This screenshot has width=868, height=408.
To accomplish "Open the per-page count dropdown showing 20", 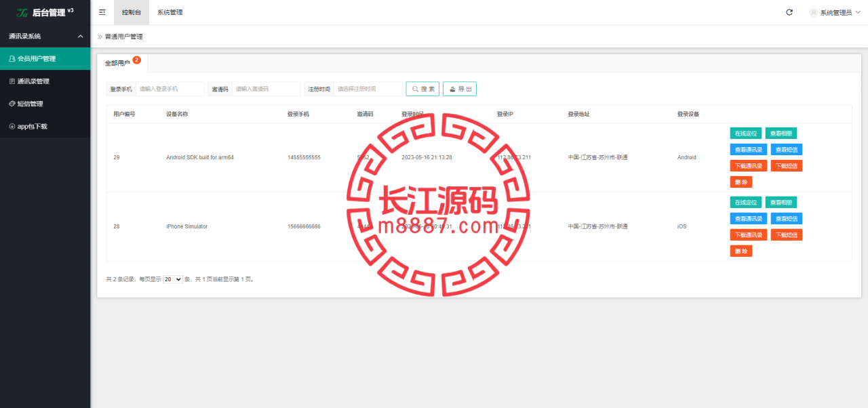I will 173,279.
